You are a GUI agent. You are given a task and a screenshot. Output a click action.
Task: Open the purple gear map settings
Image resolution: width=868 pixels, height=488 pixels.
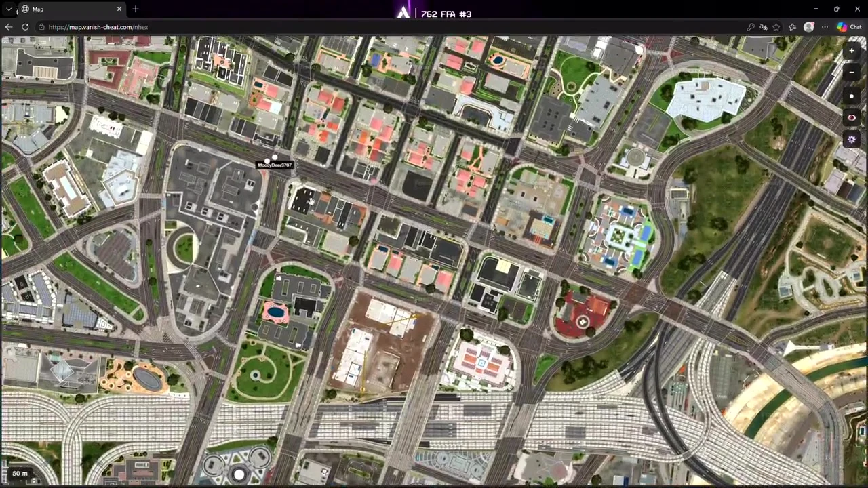(x=852, y=140)
